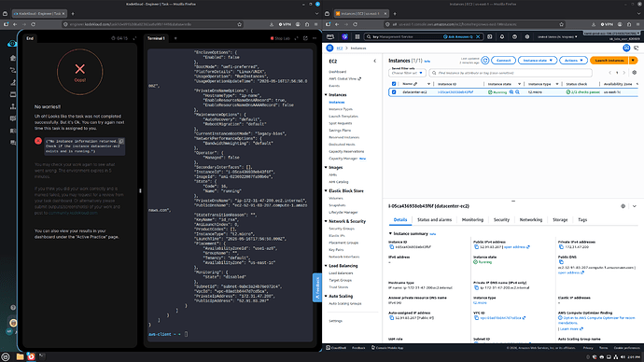The width and height of the screenshot is (644, 362).
Task: Open Security Groups in the EC2 sidebar
Action: [342, 229]
